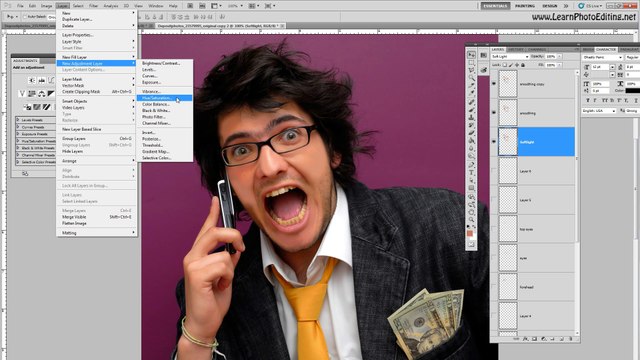
Task: Click the lock position icon in Layers panel
Action: [517, 65]
